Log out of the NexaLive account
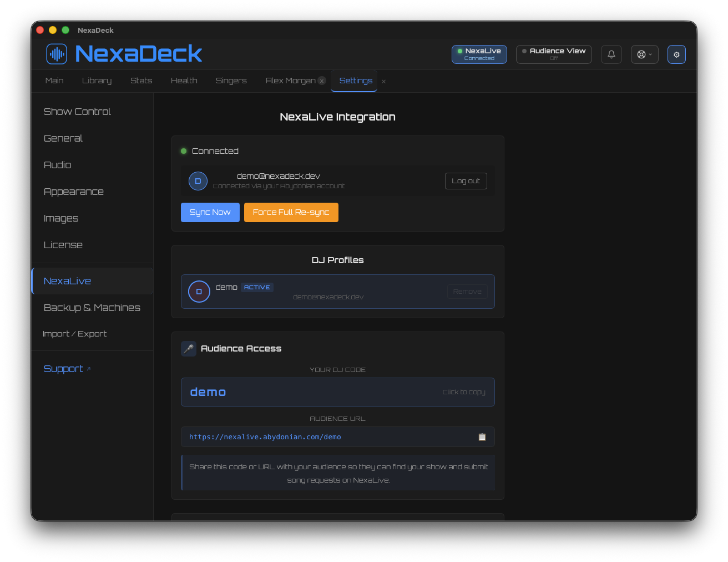This screenshot has height=562, width=728. (466, 181)
